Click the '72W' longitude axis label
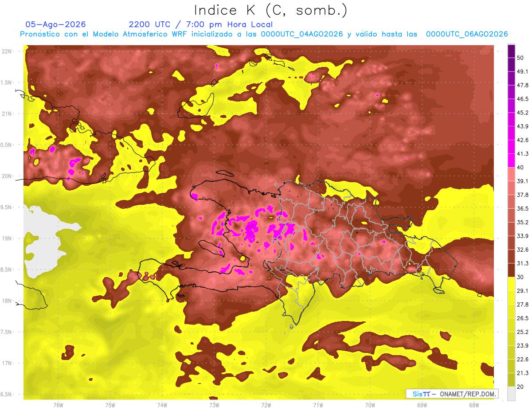The height and width of the screenshot is (411, 532). tap(266, 405)
